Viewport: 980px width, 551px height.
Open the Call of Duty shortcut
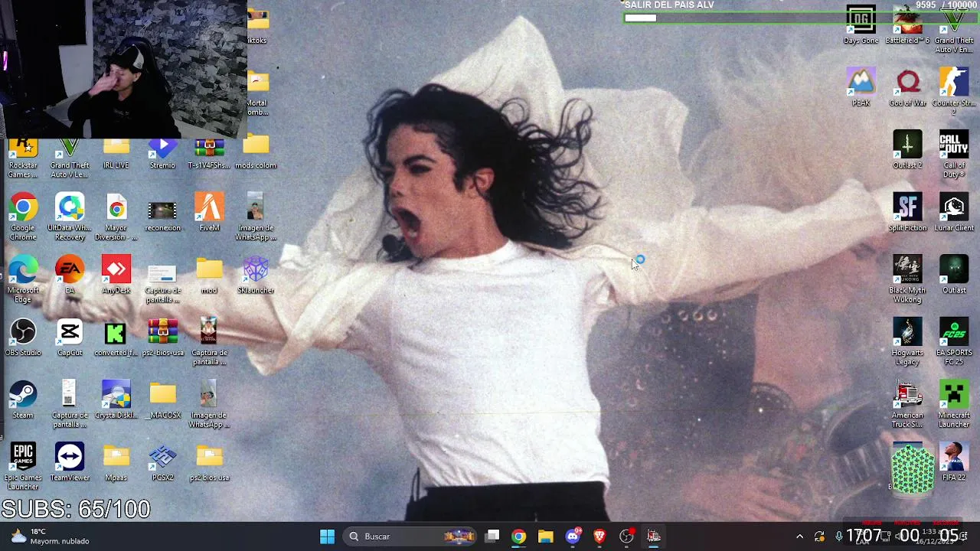tap(954, 155)
